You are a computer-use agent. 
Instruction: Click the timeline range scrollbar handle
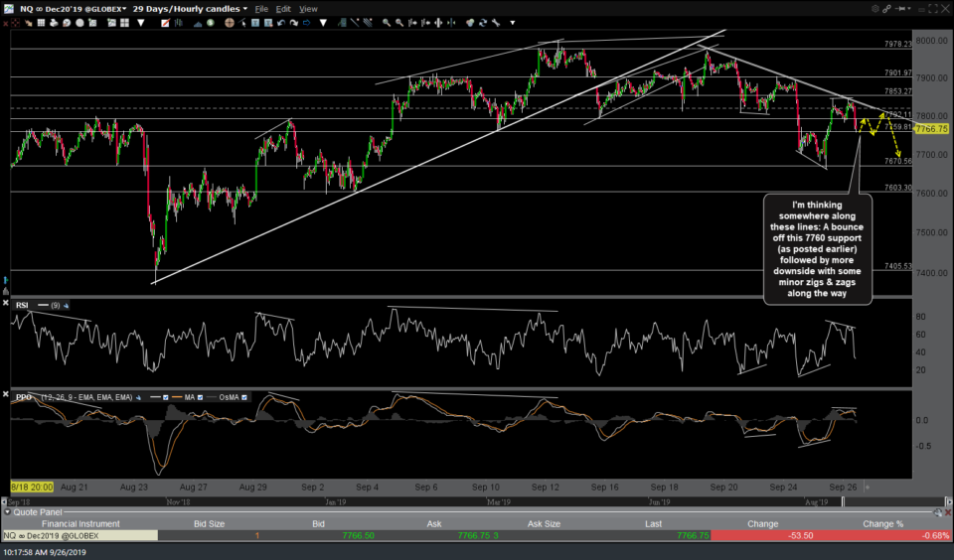tap(844, 502)
